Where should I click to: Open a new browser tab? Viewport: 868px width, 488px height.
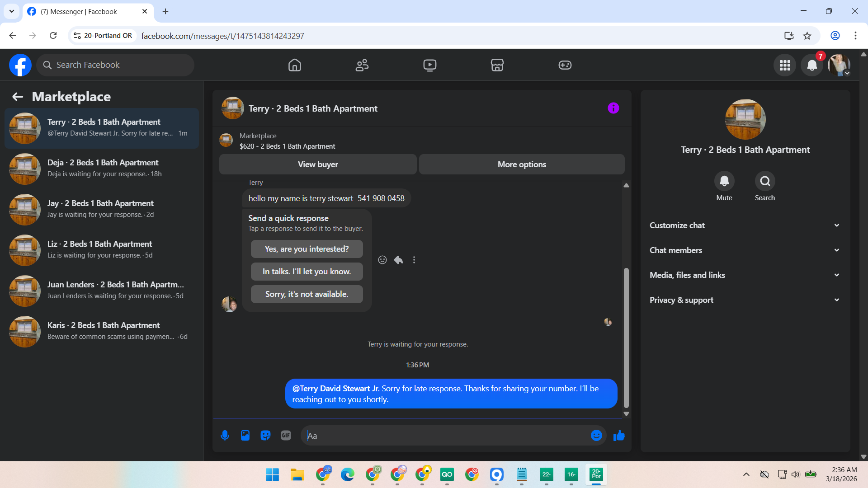click(x=165, y=11)
